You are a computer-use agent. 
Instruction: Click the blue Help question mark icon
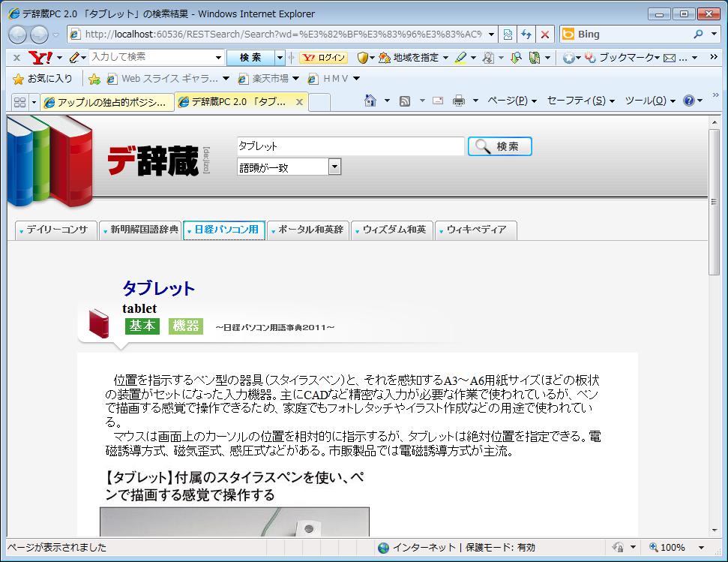[x=689, y=101]
